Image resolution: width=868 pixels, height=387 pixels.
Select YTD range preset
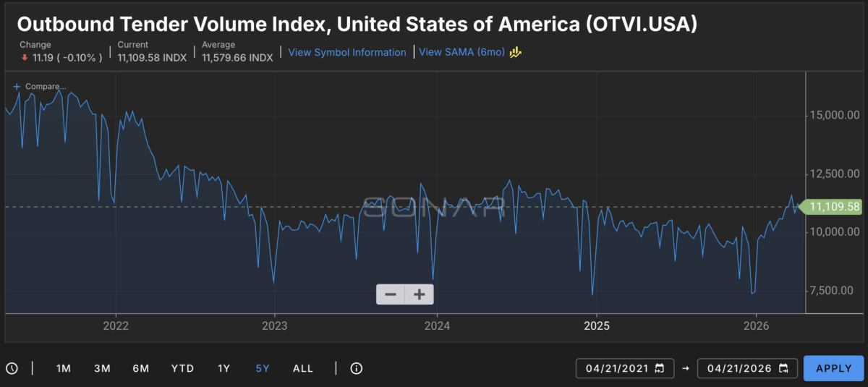coord(182,368)
